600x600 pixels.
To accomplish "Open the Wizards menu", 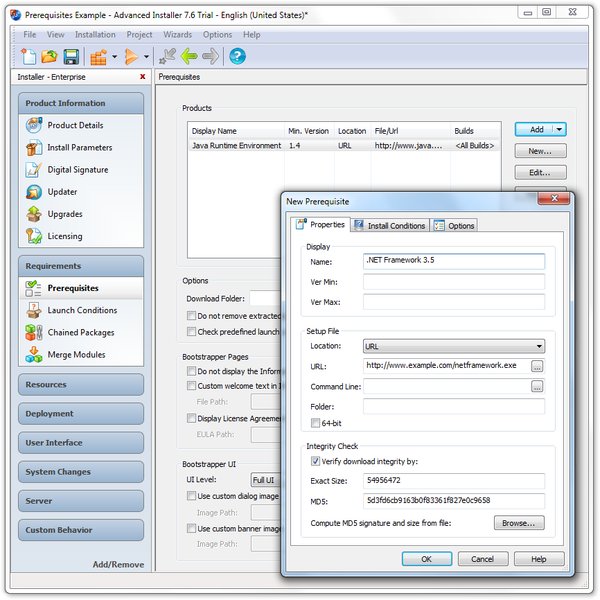I will [x=178, y=35].
